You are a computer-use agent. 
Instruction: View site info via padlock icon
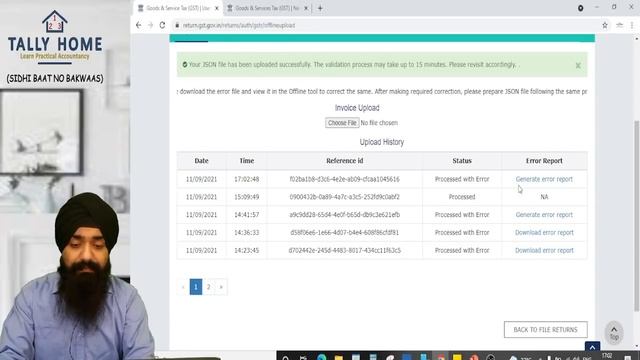click(177, 25)
